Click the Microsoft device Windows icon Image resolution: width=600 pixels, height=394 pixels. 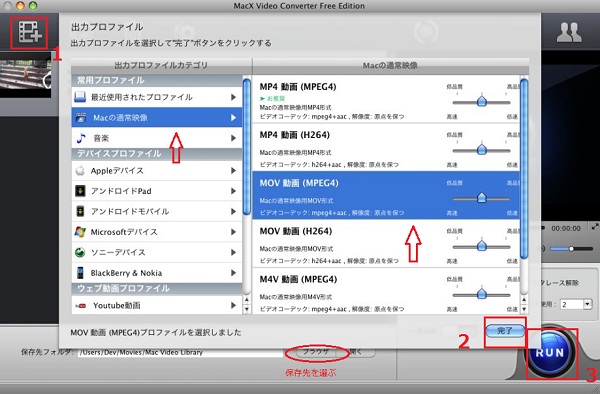(80, 232)
